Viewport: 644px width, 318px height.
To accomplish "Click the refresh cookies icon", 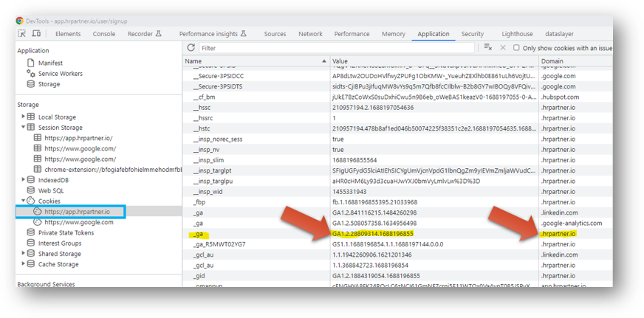I will tap(191, 48).
